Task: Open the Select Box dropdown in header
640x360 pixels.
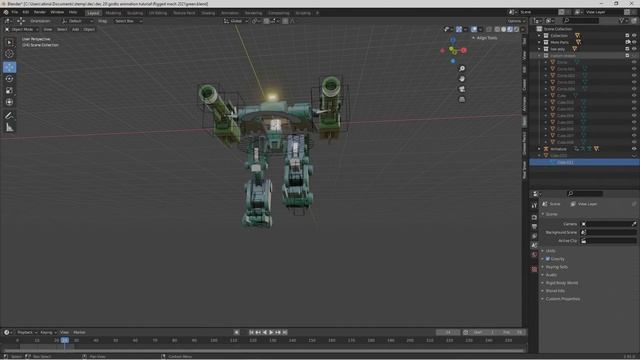Action: point(128,21)
